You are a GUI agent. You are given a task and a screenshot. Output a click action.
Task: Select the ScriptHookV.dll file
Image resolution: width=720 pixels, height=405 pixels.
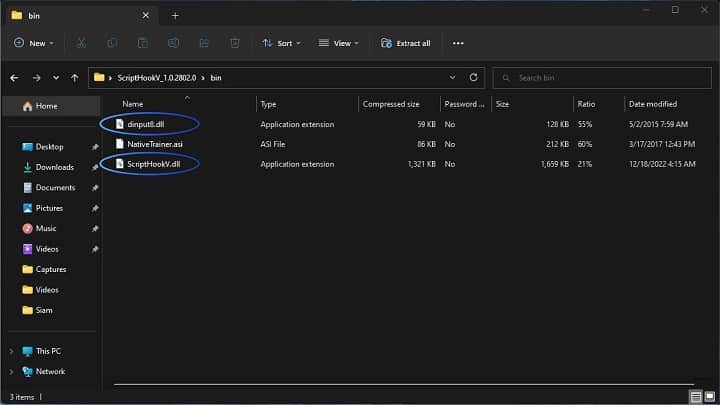pyautogui.click(x=153, y=164)
